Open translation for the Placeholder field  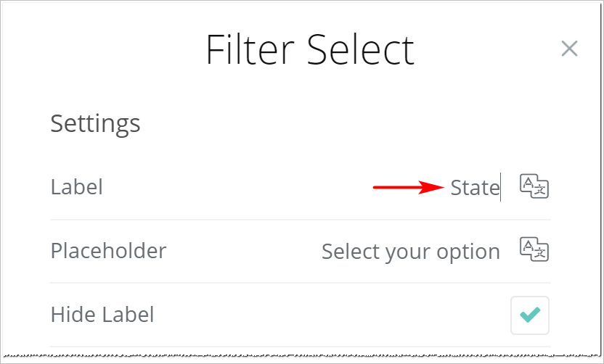(534, 250)
